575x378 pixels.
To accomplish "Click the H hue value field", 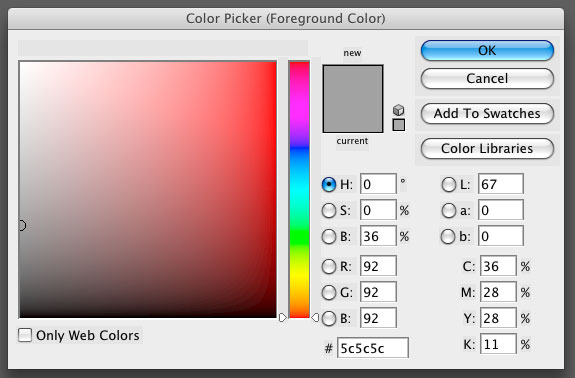I will (x=378, y=184).
